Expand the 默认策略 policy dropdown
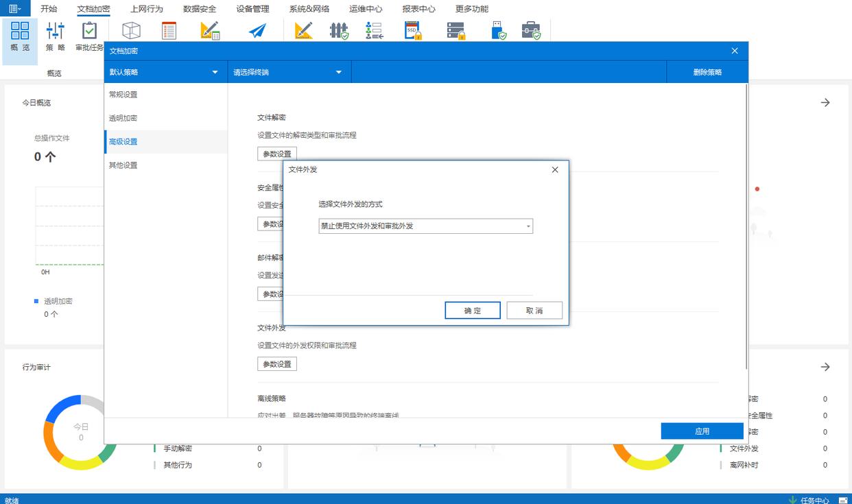 click(x=165, y=72)
